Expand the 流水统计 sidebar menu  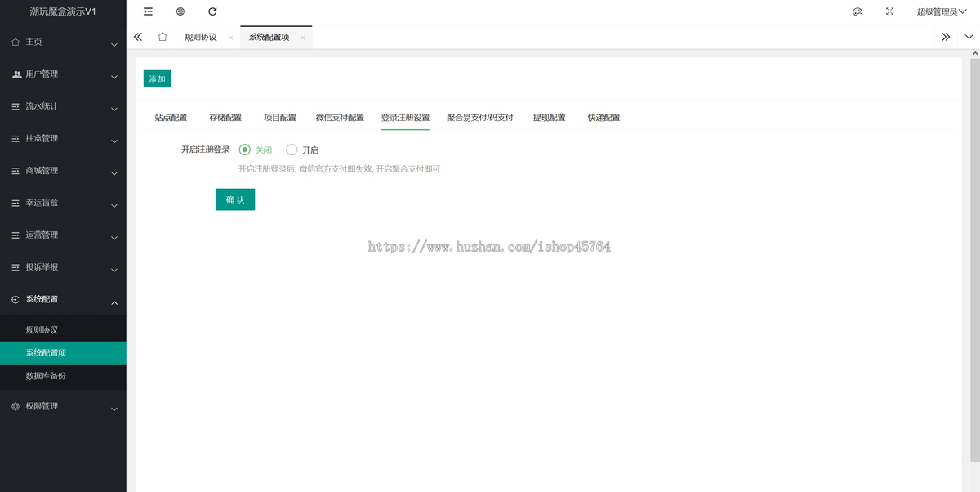pyautogui.click(x=63, y=106)
